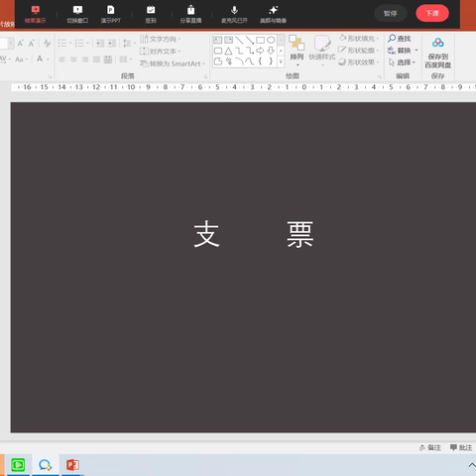Open the 文字方向 dropdown
This screenshot has height=476, width=476.
(x=160, y=39)
